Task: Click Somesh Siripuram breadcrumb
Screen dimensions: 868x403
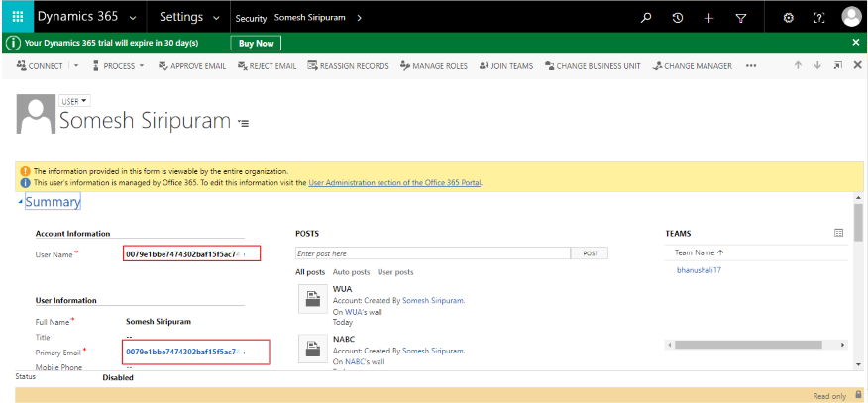Action: coord(309,18)
